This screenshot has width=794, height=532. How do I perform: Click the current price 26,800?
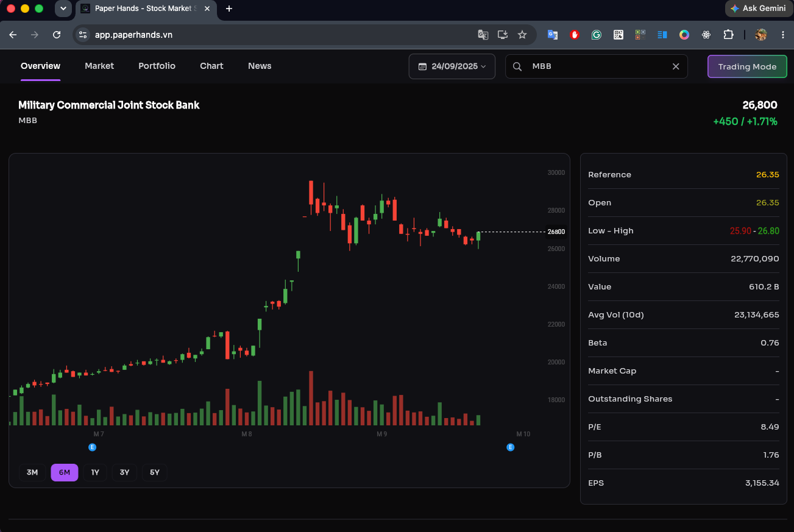(x=760, y=105)
